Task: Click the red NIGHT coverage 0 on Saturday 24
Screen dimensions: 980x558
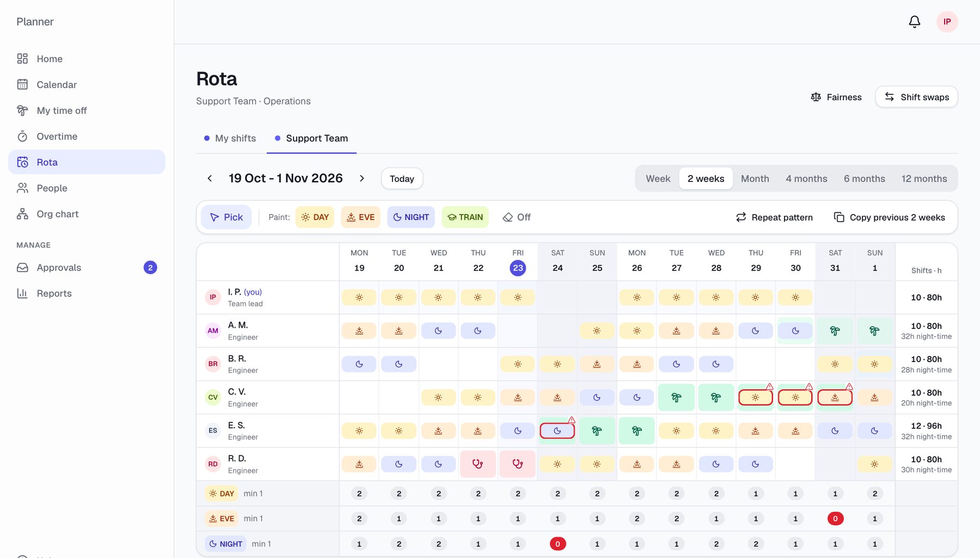Action: (x=558, y=544)
